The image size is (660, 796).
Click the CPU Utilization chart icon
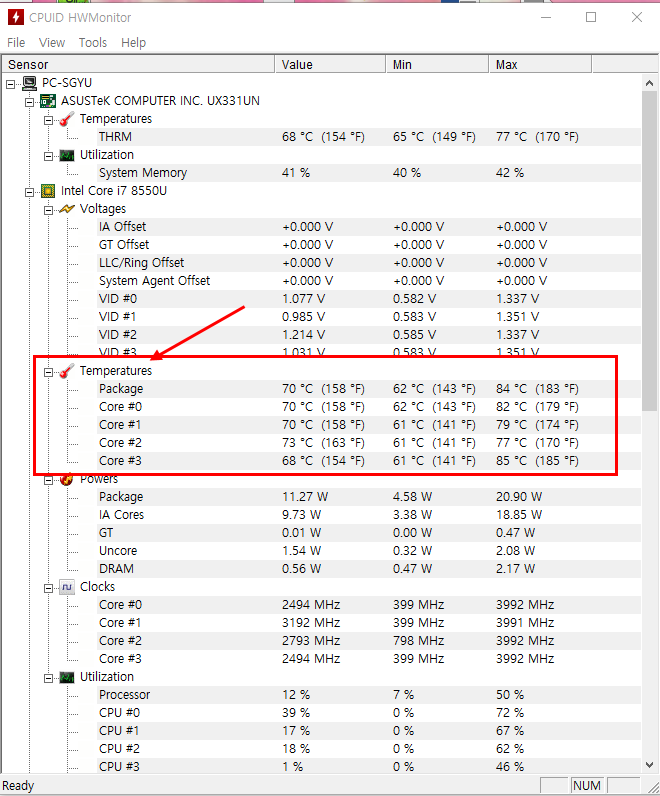point(67,677)
